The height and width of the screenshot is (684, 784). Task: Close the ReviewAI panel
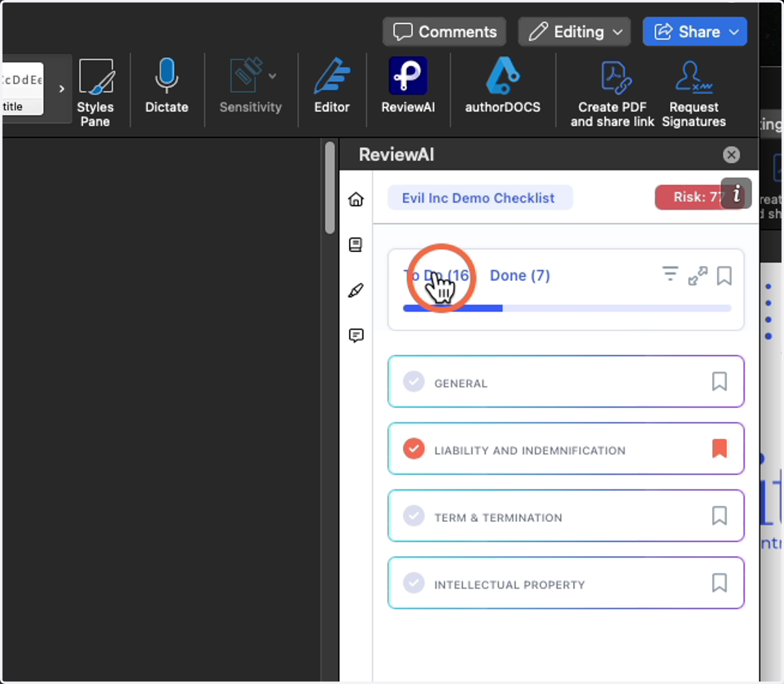click(731, 155)
